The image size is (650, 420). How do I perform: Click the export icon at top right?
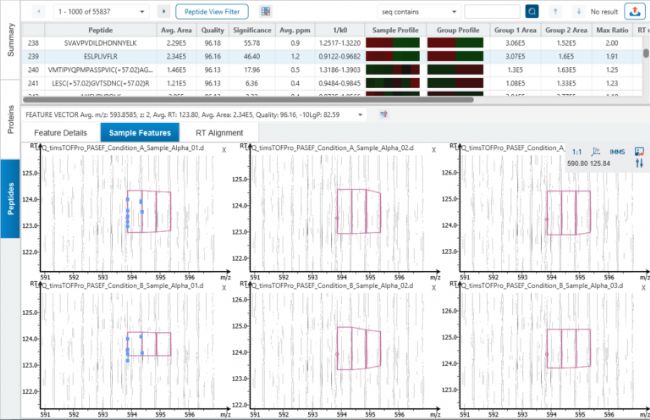pyautogui.click(x=635, y=11)
